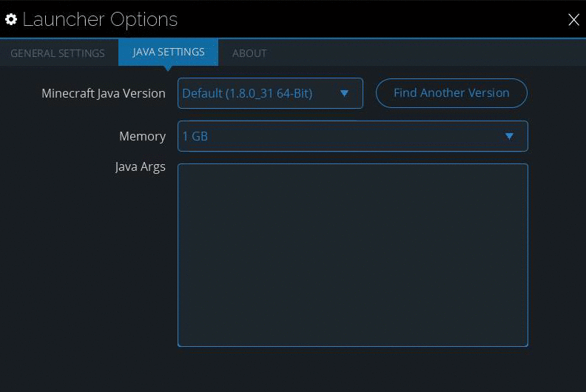This screenshot has height=392, width=586.
Task: Click the Default (1.8.0_31 64-Bit) value
Action: pyautogui.click(x=247, y=93)
